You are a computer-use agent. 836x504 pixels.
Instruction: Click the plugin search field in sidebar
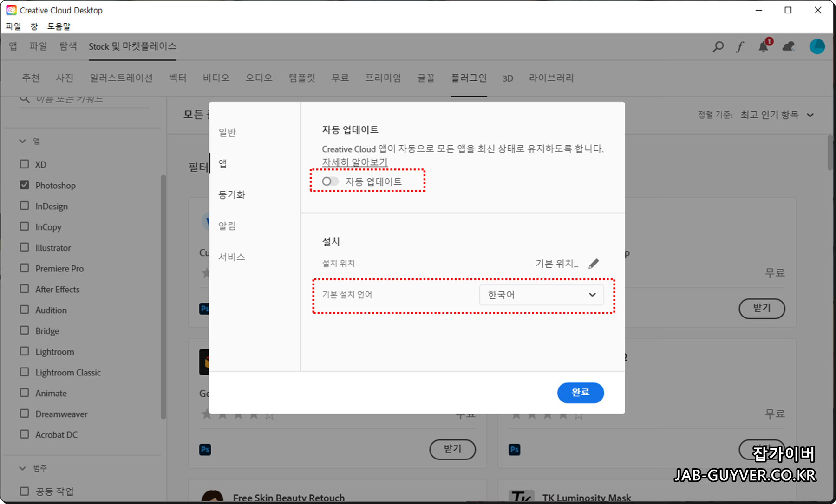click(x=84, y=99)
